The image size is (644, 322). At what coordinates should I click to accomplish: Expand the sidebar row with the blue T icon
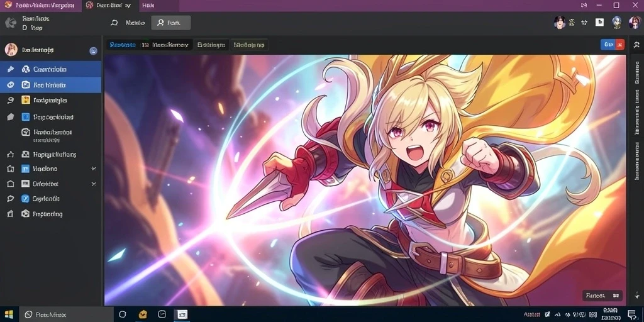coord(94,169)
